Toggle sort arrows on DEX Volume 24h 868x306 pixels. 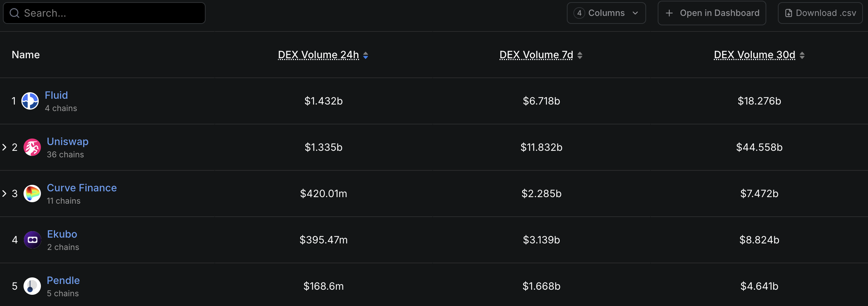pyautogui.click(x=366, y=55)
